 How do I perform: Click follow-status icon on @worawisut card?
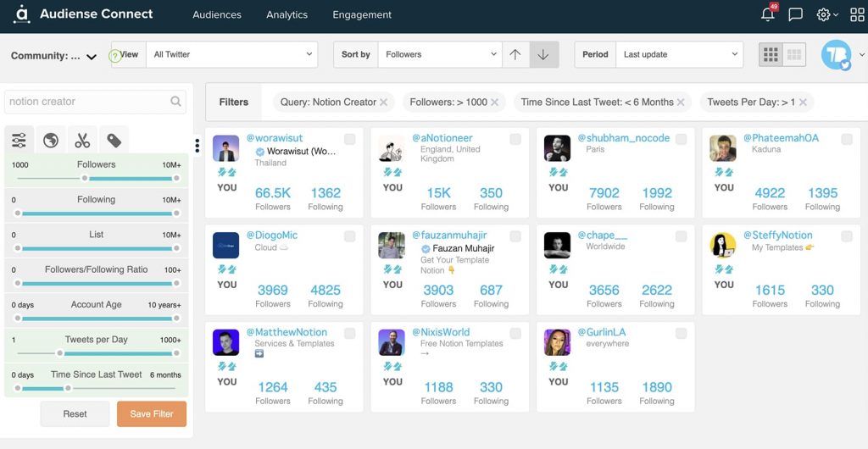tap(227, 173)
